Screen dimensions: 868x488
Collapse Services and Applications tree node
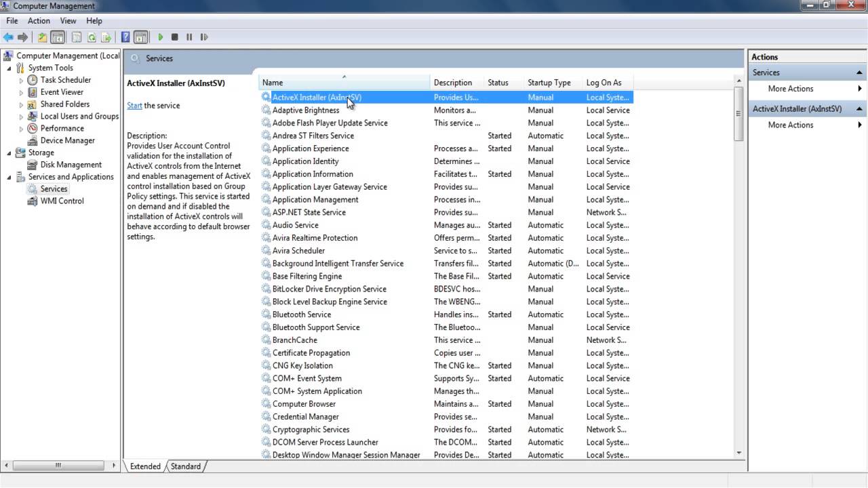[9, 177]
